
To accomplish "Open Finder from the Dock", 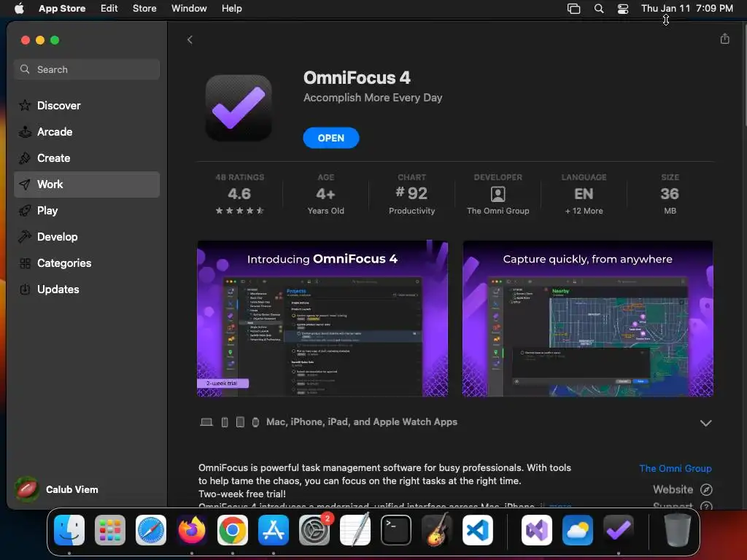I will 69,530.
